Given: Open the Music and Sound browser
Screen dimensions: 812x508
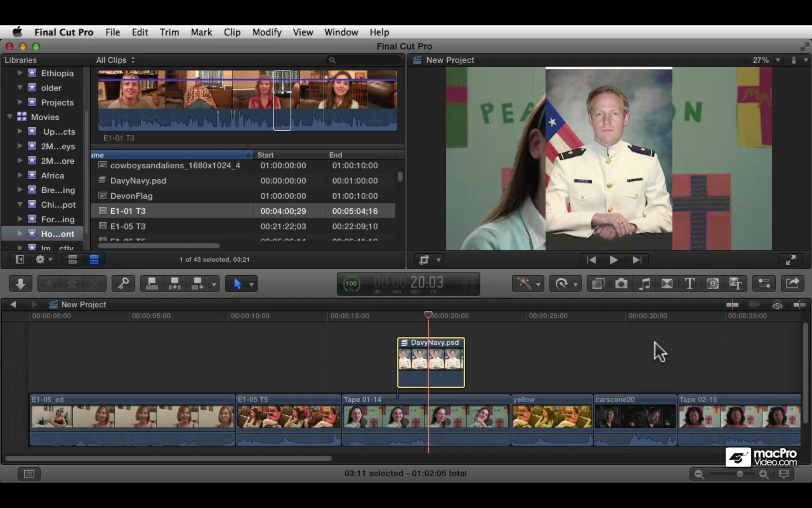Looking at the screenshot, I should (x=644, y=284).
